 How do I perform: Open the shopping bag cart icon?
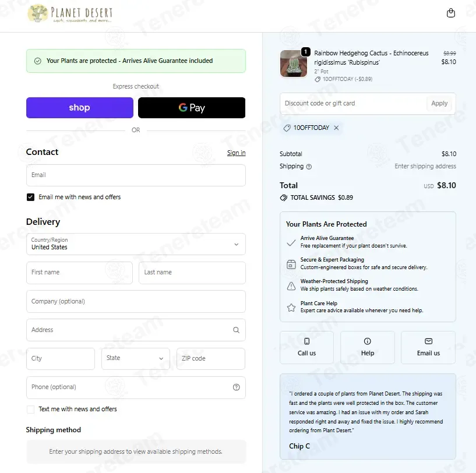[x=451, y=13]
